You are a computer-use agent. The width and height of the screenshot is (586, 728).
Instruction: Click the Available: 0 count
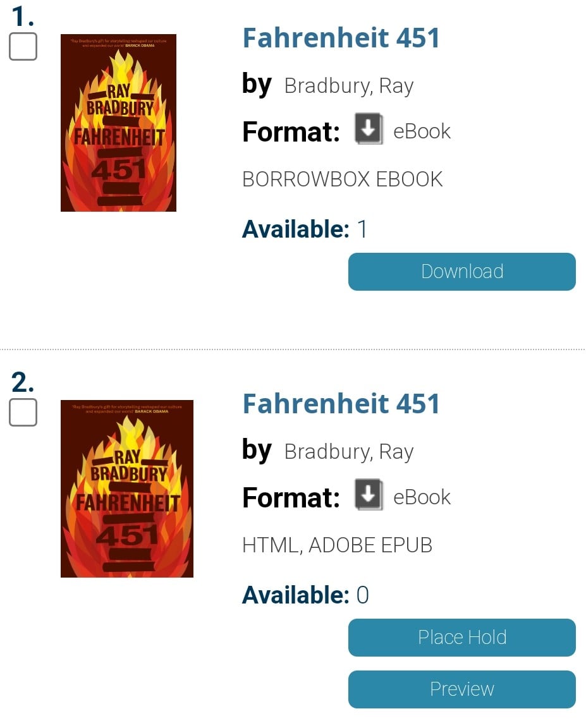(x=305, y=595)
